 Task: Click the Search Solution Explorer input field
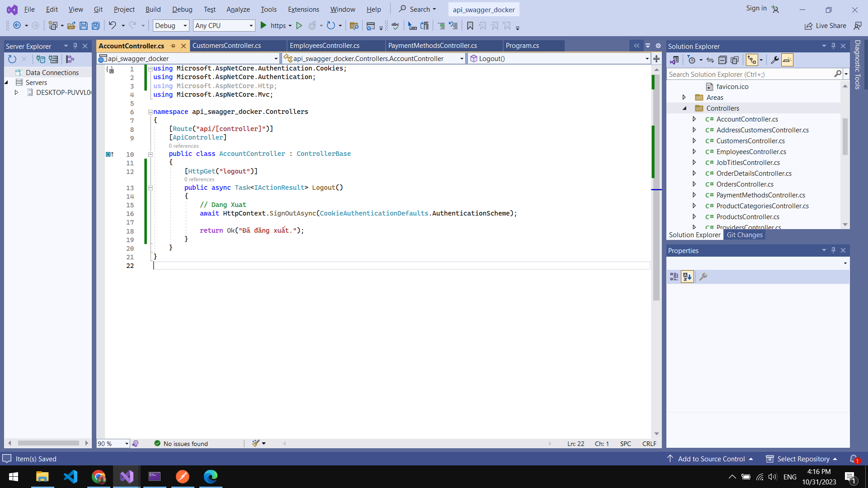(750, 75)
